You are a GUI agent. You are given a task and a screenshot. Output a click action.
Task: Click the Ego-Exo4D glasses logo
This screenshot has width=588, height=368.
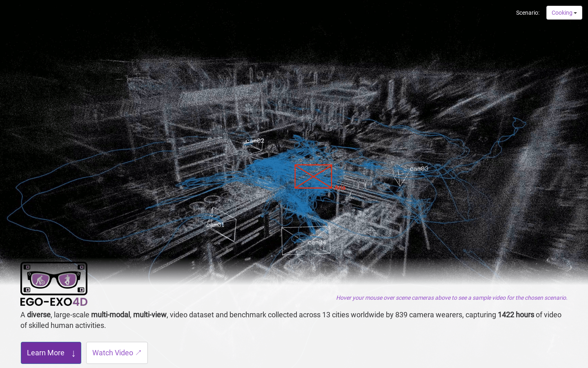54,278
